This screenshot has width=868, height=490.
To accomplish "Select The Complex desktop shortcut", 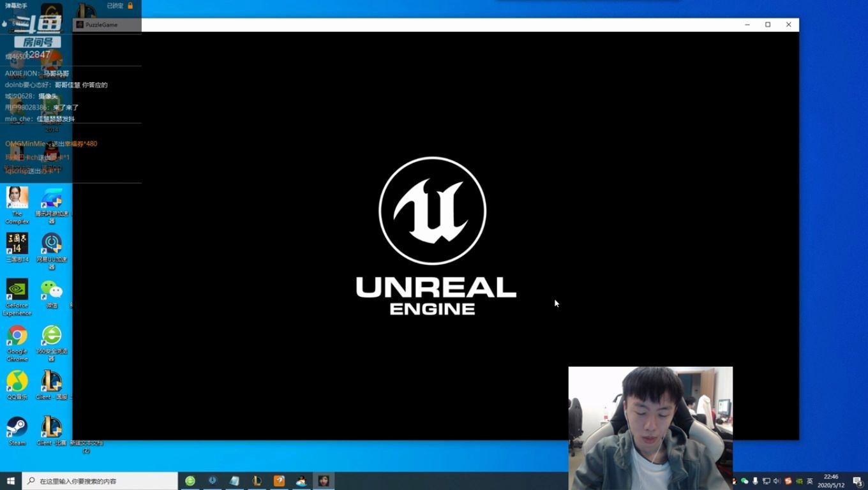I will click(x=17, y=205).
